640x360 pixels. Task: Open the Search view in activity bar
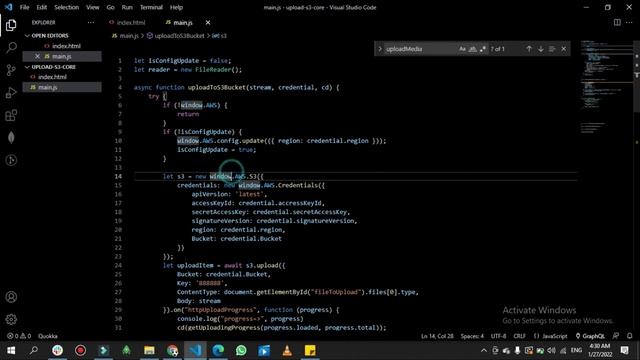coord(11,47)
